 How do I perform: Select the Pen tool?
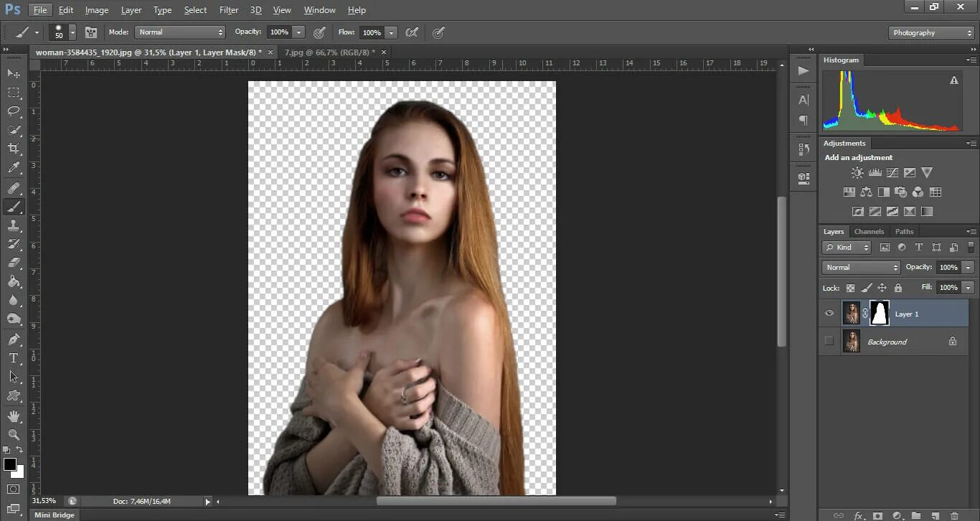tap(14, 339)
